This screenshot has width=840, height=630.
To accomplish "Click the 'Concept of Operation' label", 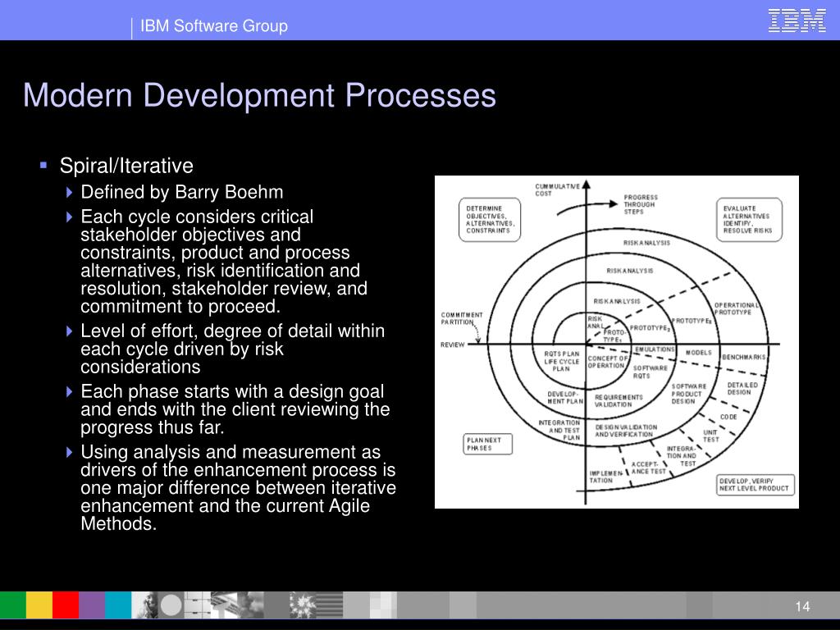I will tap(607, 362).
